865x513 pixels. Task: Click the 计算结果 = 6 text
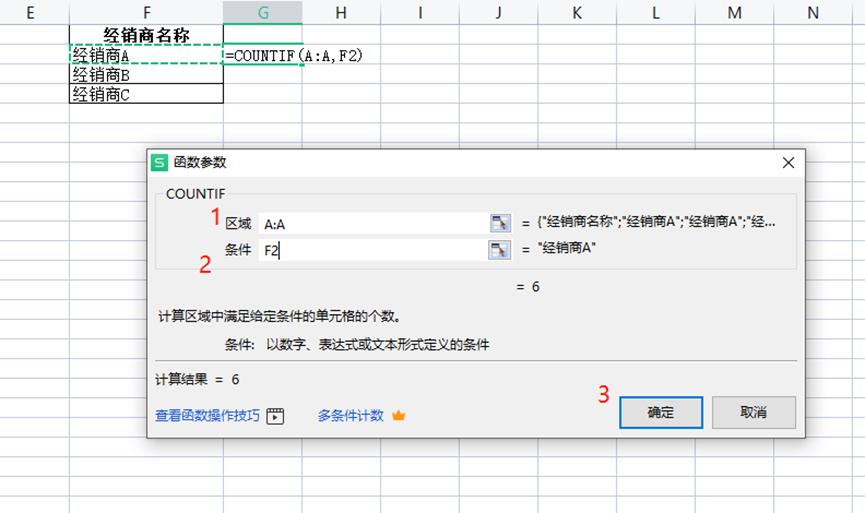197,380
